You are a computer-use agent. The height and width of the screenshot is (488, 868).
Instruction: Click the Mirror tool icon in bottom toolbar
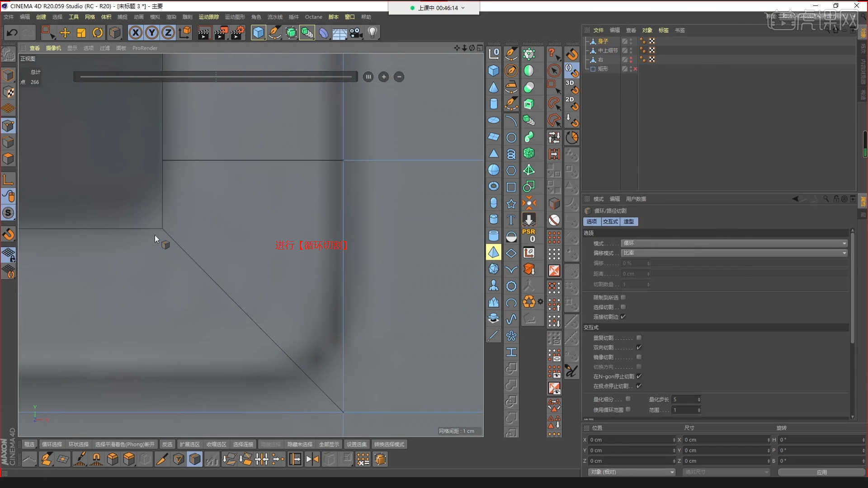[x=312, y=460]
